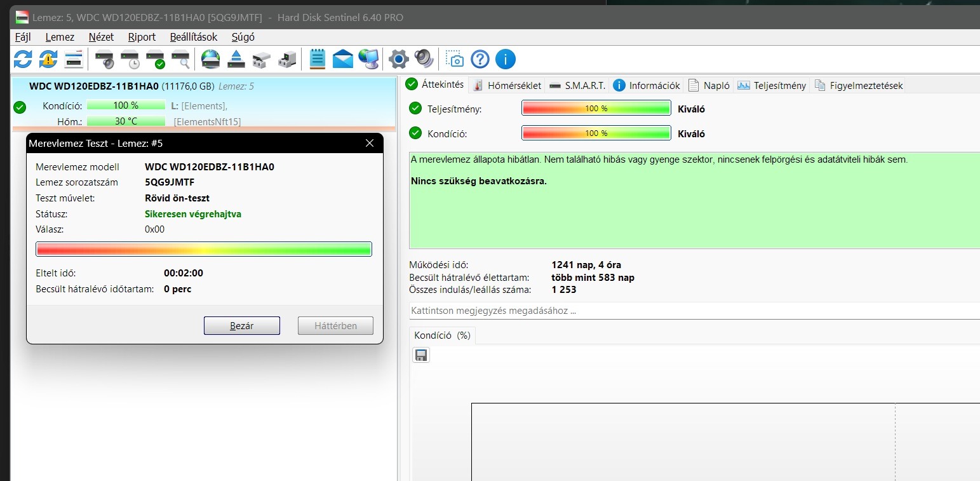Click the refresh icon with warning triangle

coord(48,59)
